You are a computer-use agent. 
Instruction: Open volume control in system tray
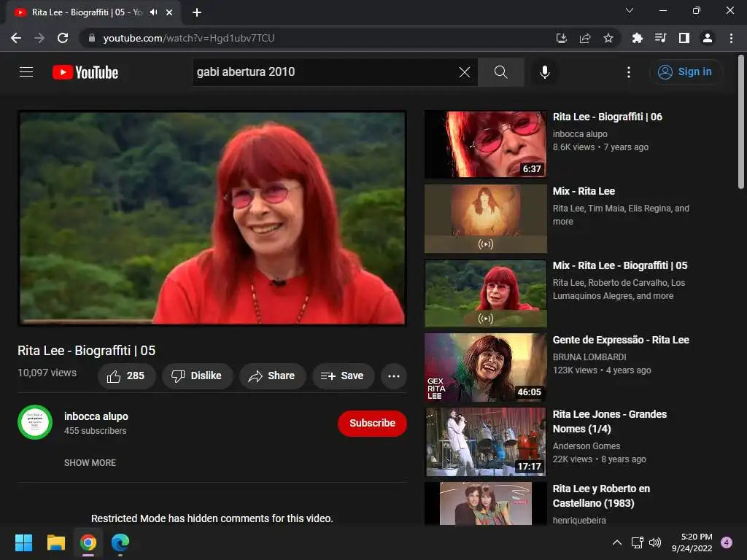click(x=655, y=542)
